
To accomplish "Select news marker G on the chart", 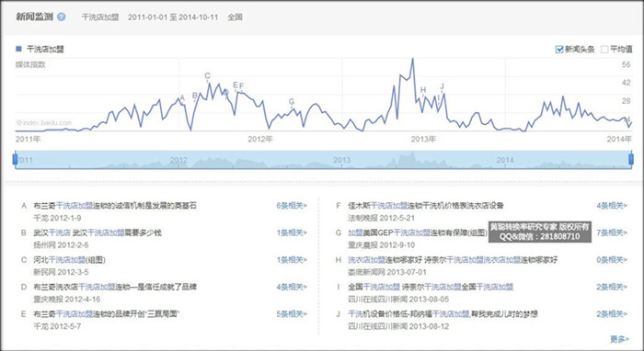I will click(x=292, y=102).
